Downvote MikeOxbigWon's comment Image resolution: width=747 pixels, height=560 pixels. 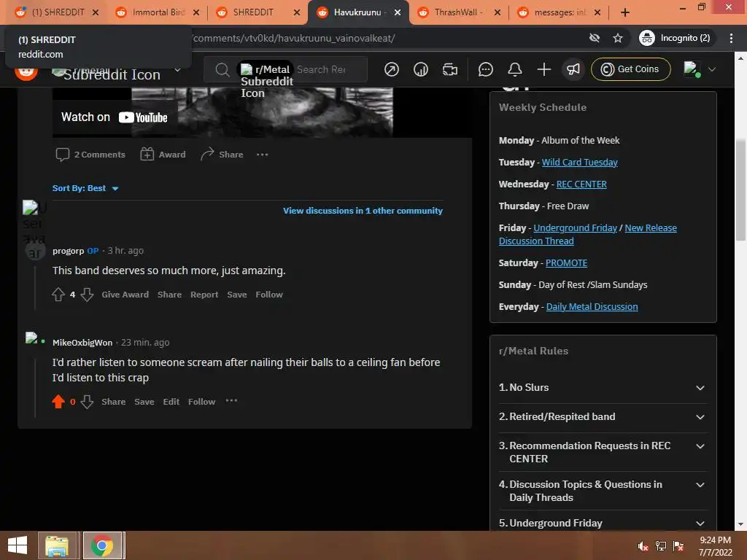click(x=87, y=402)
